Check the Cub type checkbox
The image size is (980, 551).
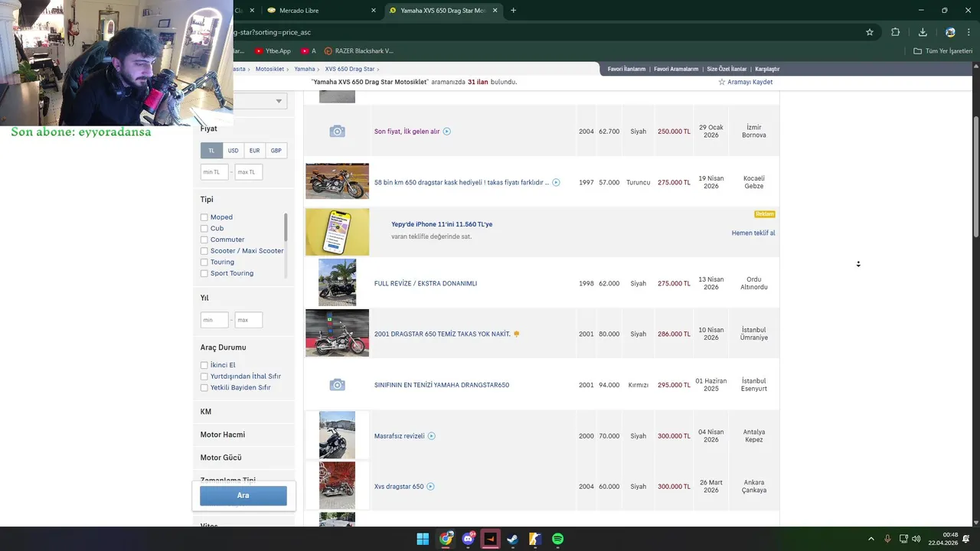[204, 228]
